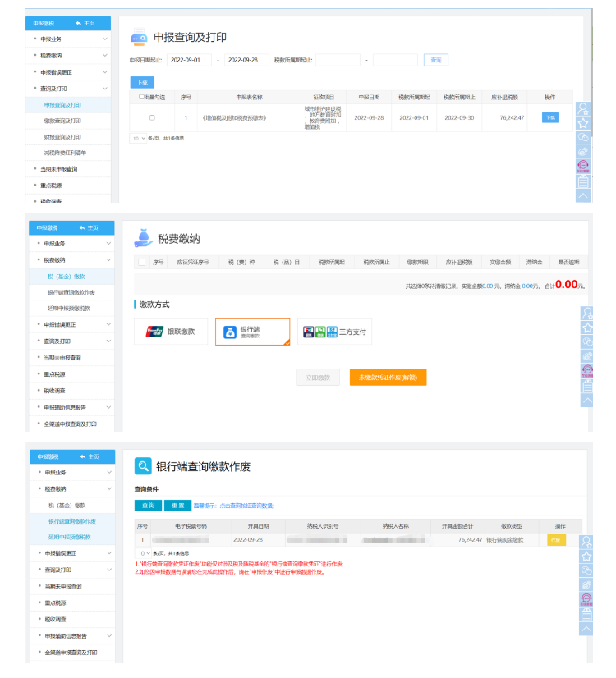Click the 主页 home arrow in the 税费缴纳 panel
Screen dimensions: 616x678
pyautogui.click(x=82, y=228)
